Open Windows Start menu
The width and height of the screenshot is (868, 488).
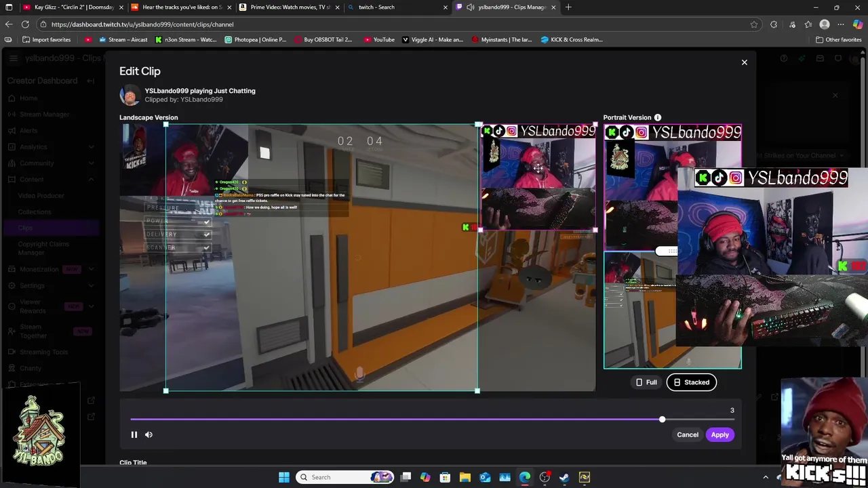tap(284, 477)
